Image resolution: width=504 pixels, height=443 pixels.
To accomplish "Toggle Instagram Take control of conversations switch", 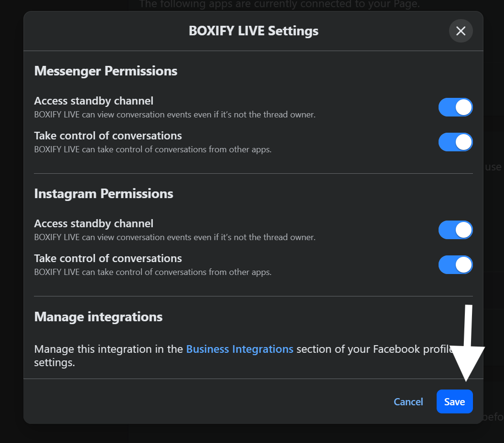I will click(455, 265).
